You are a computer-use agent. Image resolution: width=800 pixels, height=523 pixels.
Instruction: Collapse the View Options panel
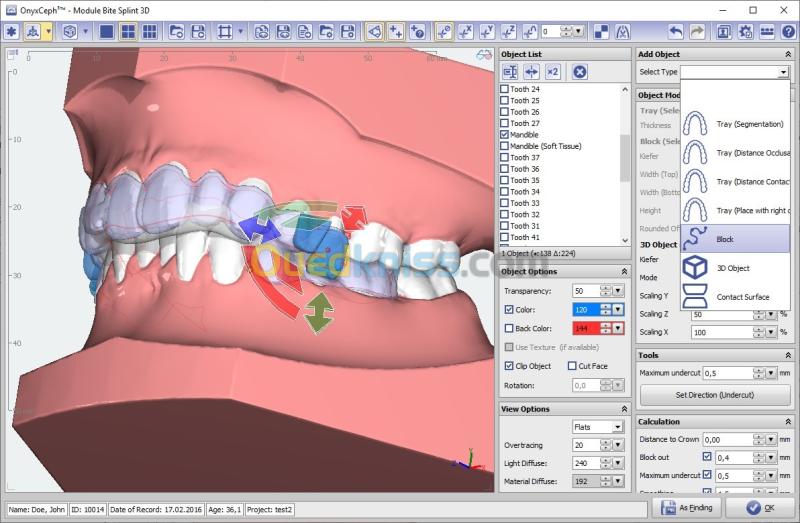[x=624, y=409]
